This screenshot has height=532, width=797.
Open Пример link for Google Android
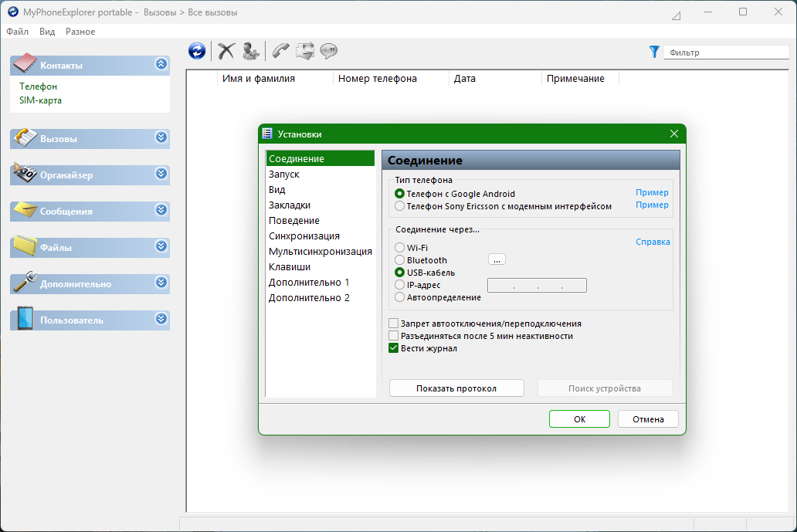(652, 192)
